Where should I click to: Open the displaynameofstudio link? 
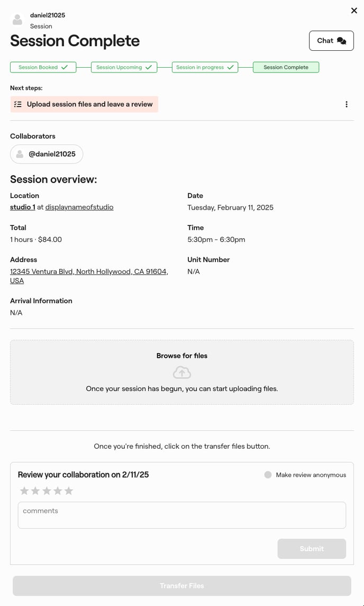(79, 207)
